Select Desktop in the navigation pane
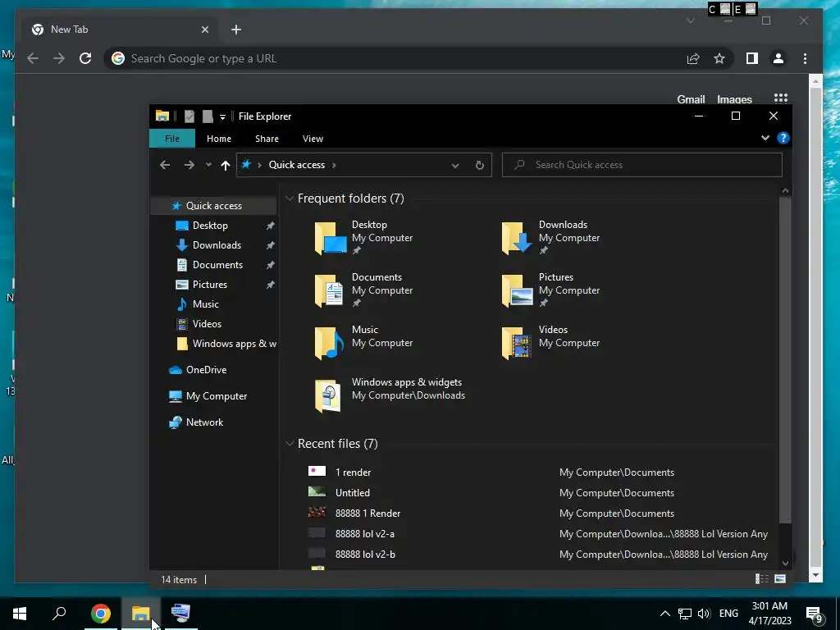Screen dimensions: 840x630 (x=210, y=226)
